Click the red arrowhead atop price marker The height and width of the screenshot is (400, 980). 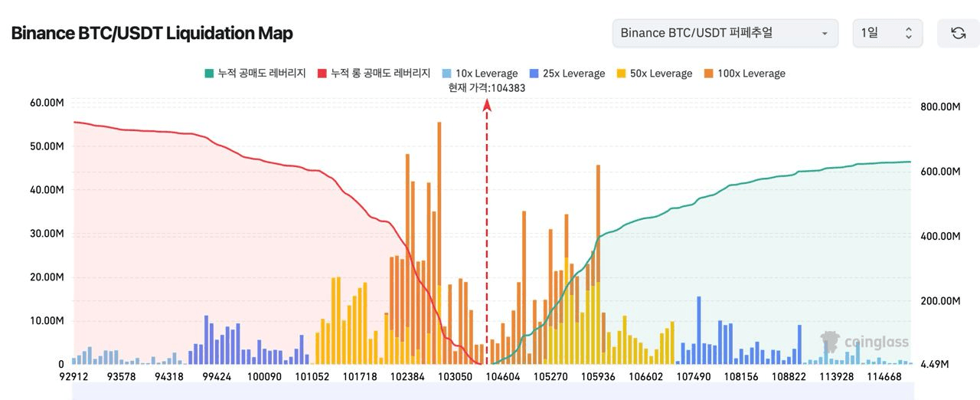click(x=487, y=105)
